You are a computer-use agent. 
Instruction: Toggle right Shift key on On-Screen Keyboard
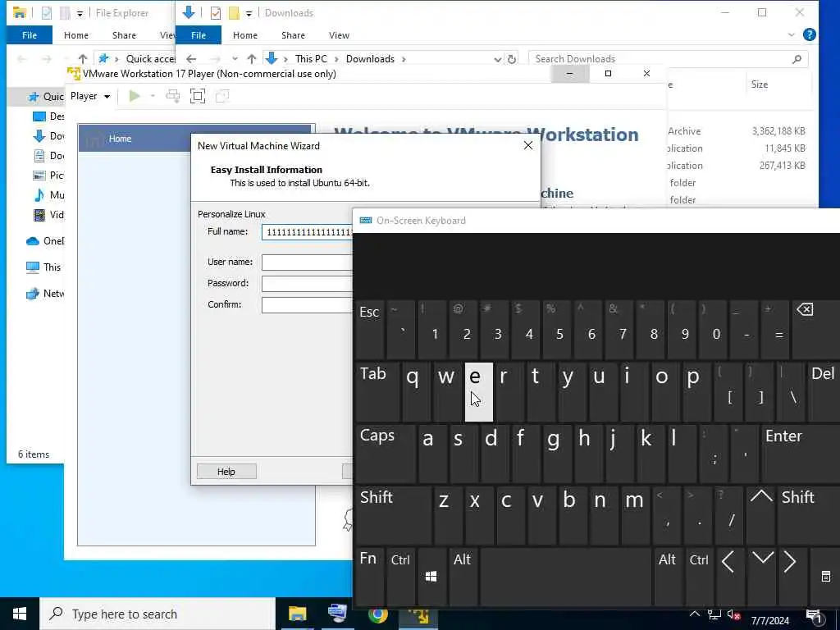click(808, 514)
